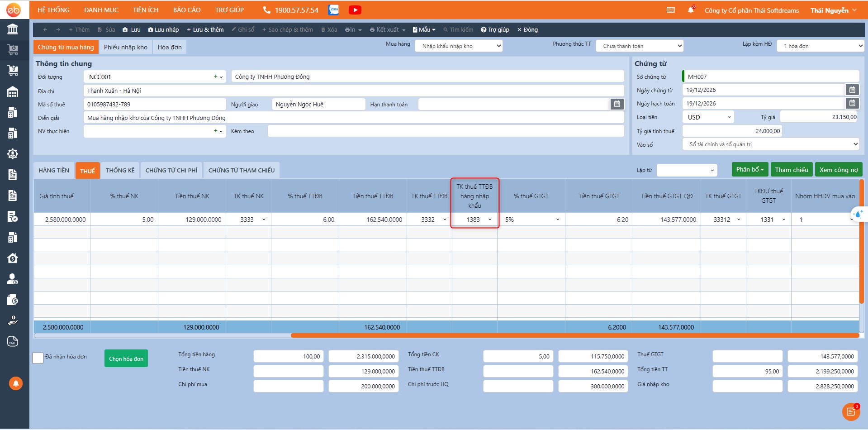Expand the Phương thức TT dropdown
Screen dimensions: 868x430
pyautogui.click(x=639, y=46)
